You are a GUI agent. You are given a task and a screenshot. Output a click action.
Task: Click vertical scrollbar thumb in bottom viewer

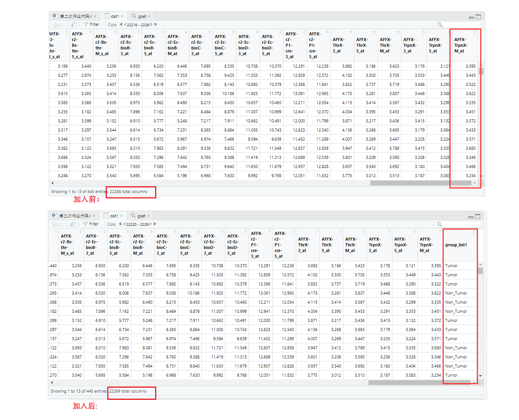[480, 271]
